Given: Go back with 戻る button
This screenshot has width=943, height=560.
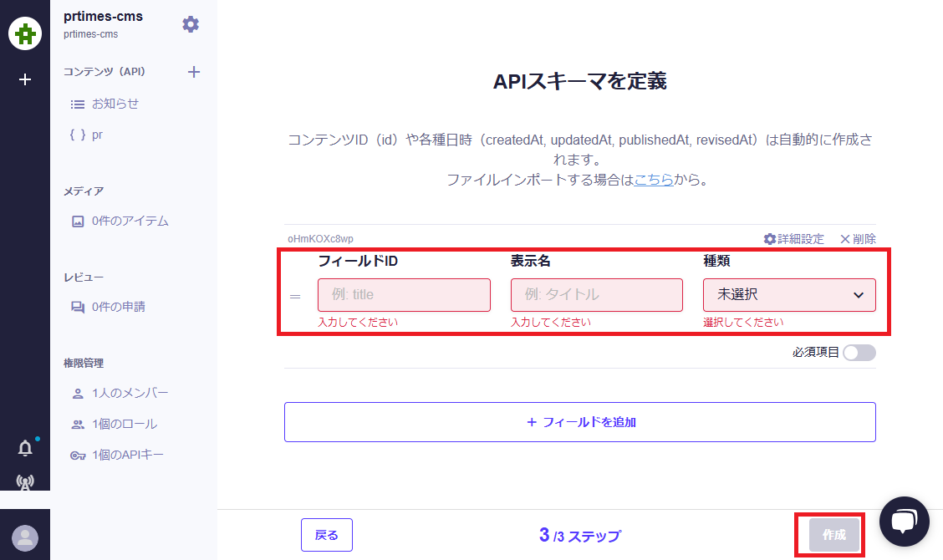Looking at the screenshot, I should [327, 535].
